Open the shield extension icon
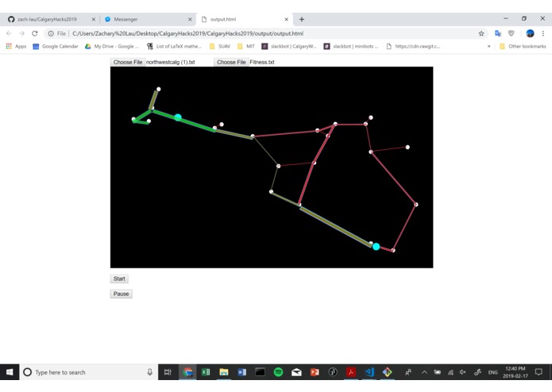 point(511,33)
